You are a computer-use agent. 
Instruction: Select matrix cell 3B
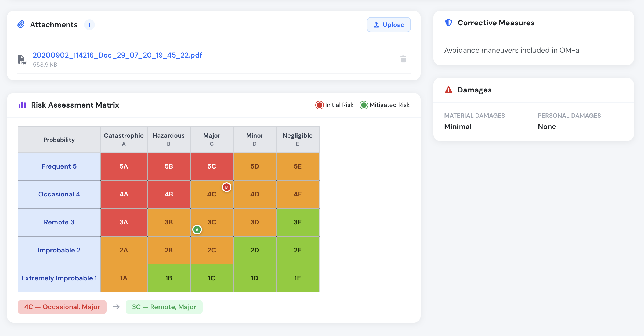[169, 222]
